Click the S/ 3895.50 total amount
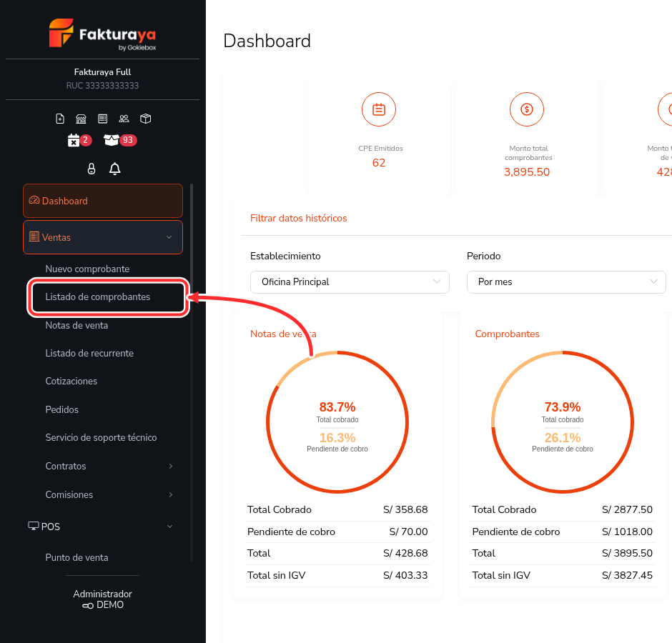The image size is (672, 643). pos(627,554)
